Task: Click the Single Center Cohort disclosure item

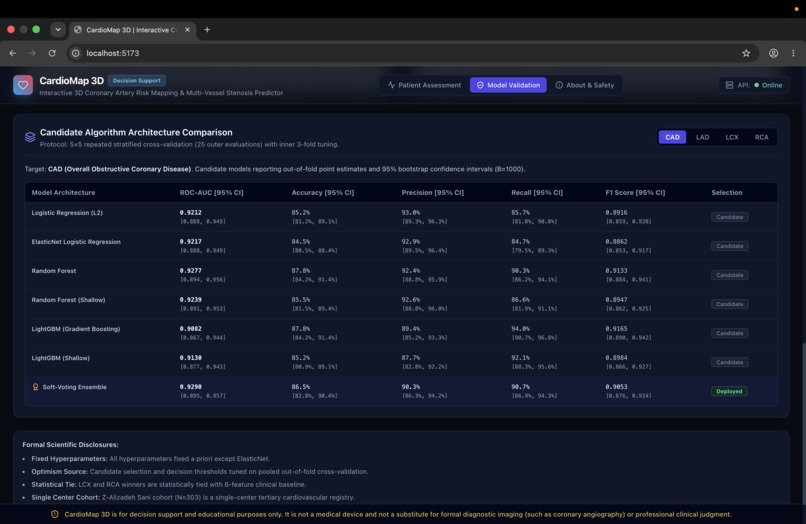Action: coord(193,497)
